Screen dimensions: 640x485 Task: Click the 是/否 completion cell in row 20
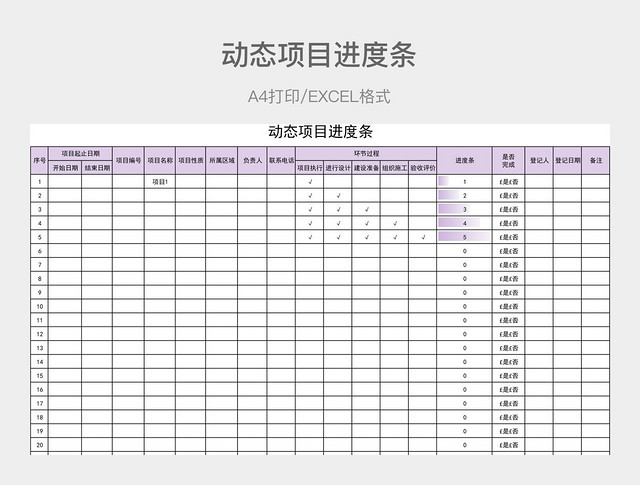pyautogui.click(x=509, y=445)
